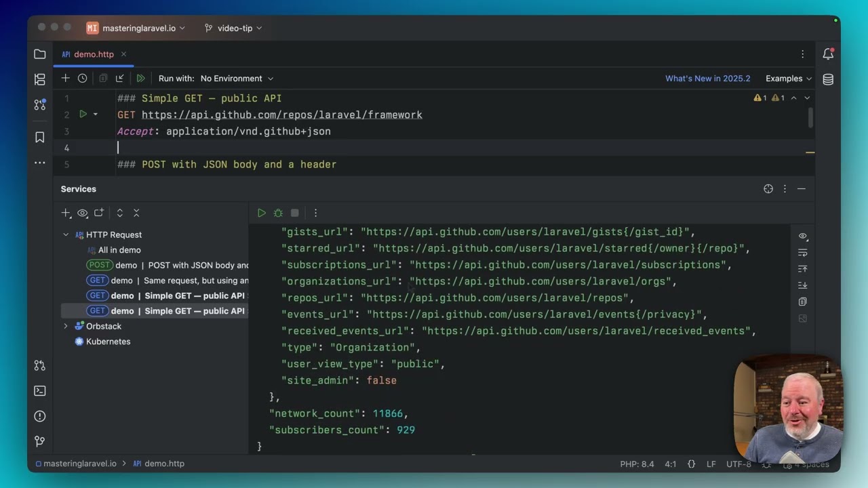The width and height of the screenshot is (868, 488).
Task: Copy response body to clipboard
Action: (x=803, y=302)
